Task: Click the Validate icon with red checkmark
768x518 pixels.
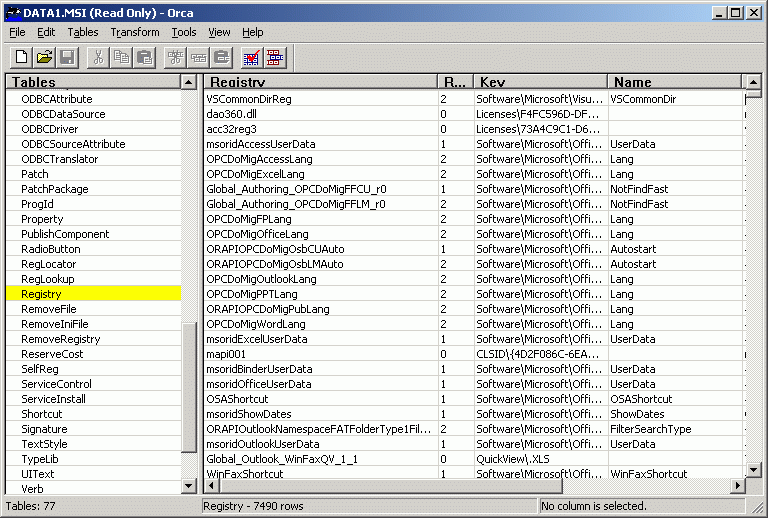Action: tap(252, 57)
